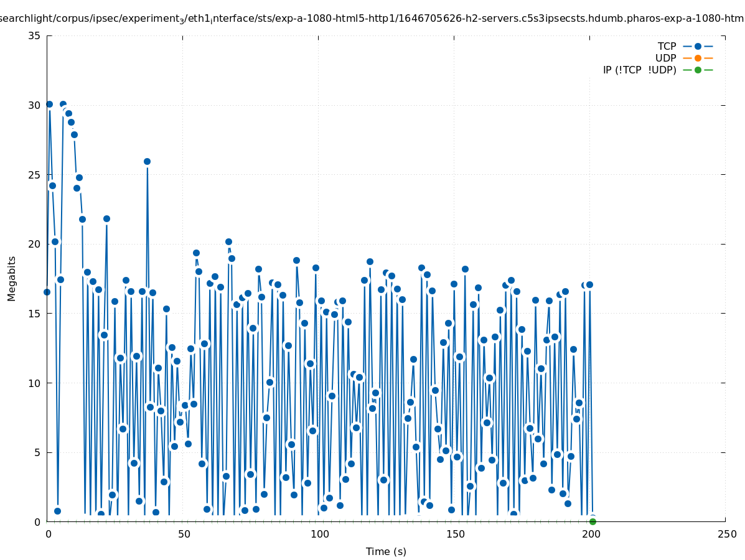Click the Megabits y-axis label
Screen dimensions: 745x560
coord(12,278)
